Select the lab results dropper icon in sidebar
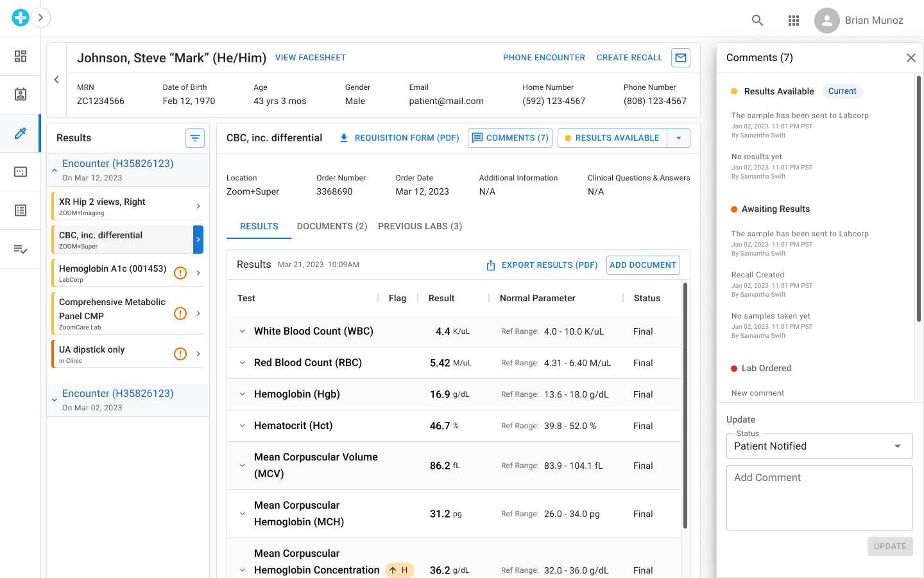The width and height of the screenshot is (924, 578). click(21, 134)
